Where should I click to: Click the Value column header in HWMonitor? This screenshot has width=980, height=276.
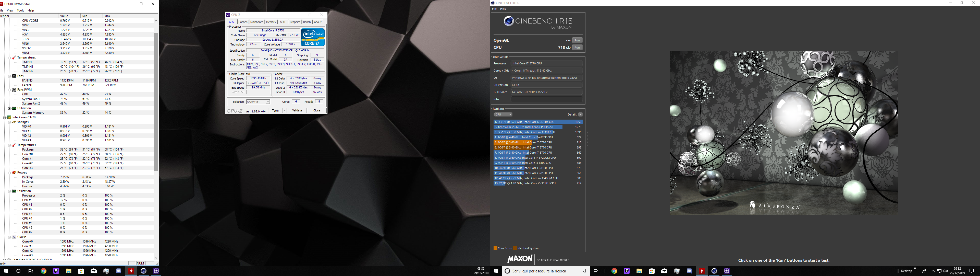click(x=70, y=16)
